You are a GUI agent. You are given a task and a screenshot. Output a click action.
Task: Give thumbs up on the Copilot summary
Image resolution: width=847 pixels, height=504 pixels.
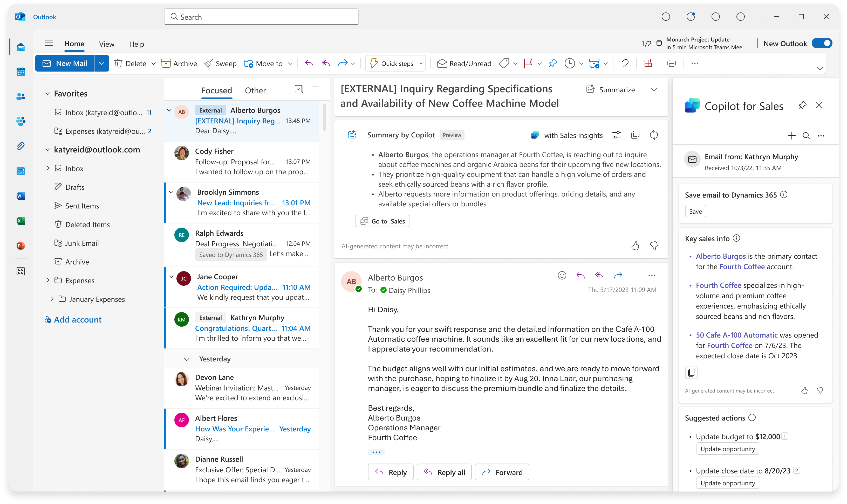(635, 246)
